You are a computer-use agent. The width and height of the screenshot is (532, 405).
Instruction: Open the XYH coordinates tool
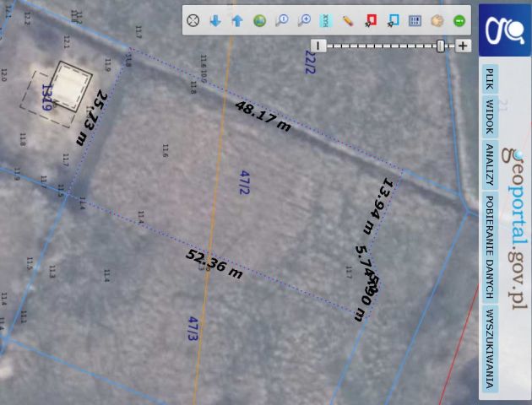tap(326, 20)
